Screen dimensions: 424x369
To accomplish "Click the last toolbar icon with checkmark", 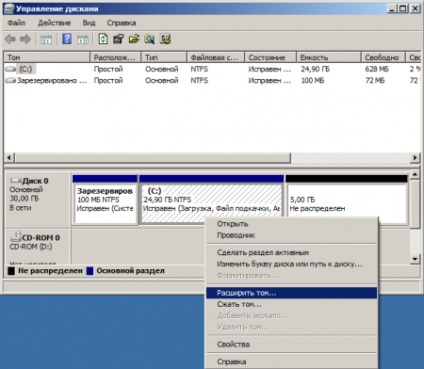I will 165,39.
